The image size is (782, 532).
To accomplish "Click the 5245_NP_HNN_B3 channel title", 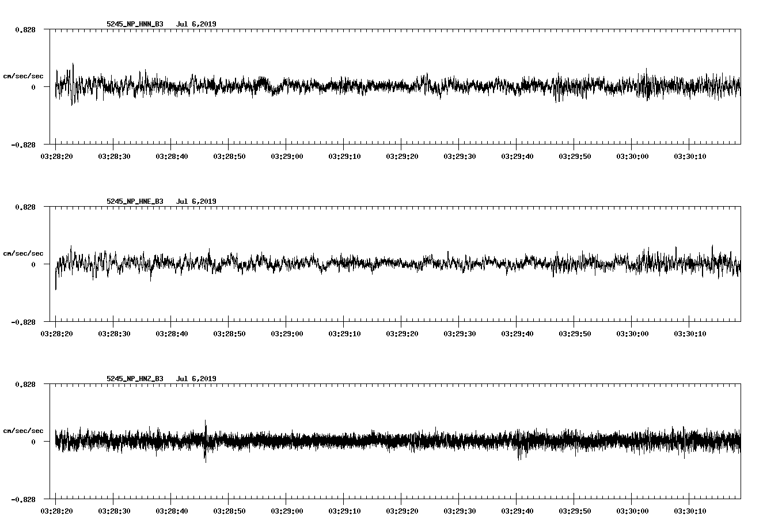I will (135, 24).
